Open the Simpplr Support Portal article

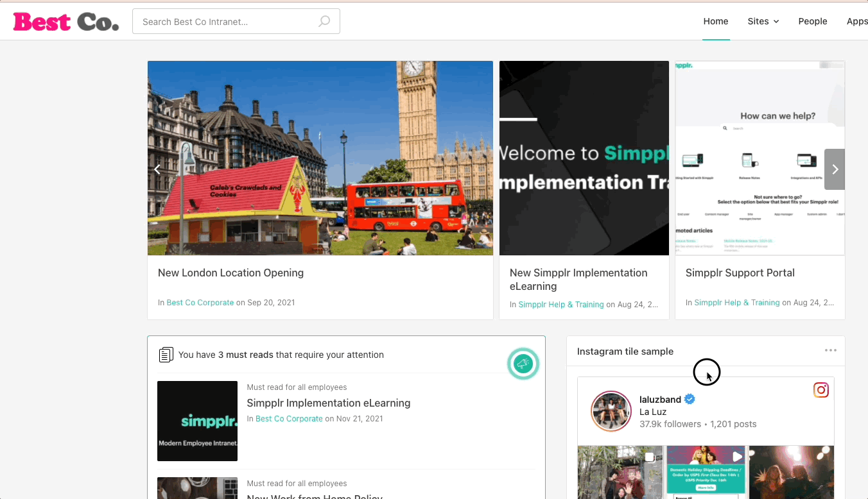coord(740,273)
